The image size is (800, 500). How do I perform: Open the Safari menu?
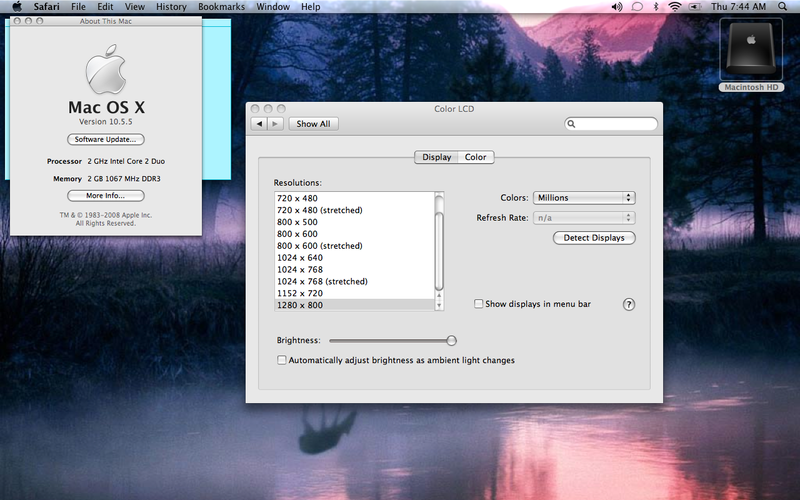pos(46,7)
